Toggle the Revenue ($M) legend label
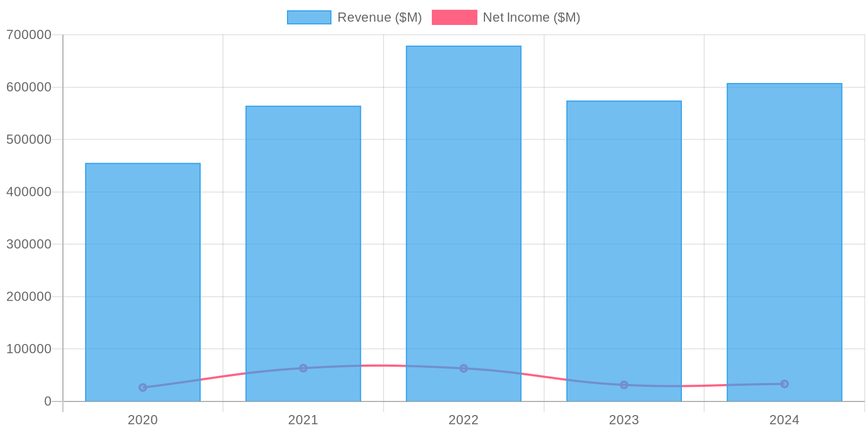 379,17
